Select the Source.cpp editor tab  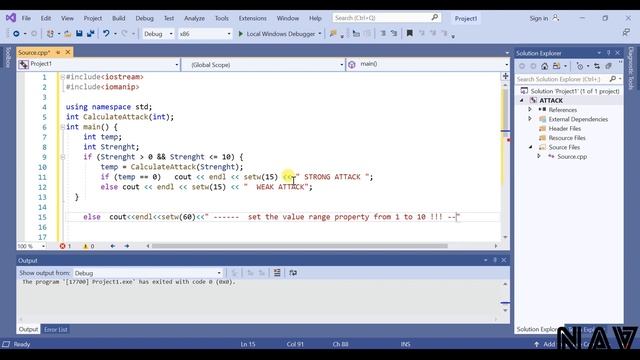click(x=34, y=52)
